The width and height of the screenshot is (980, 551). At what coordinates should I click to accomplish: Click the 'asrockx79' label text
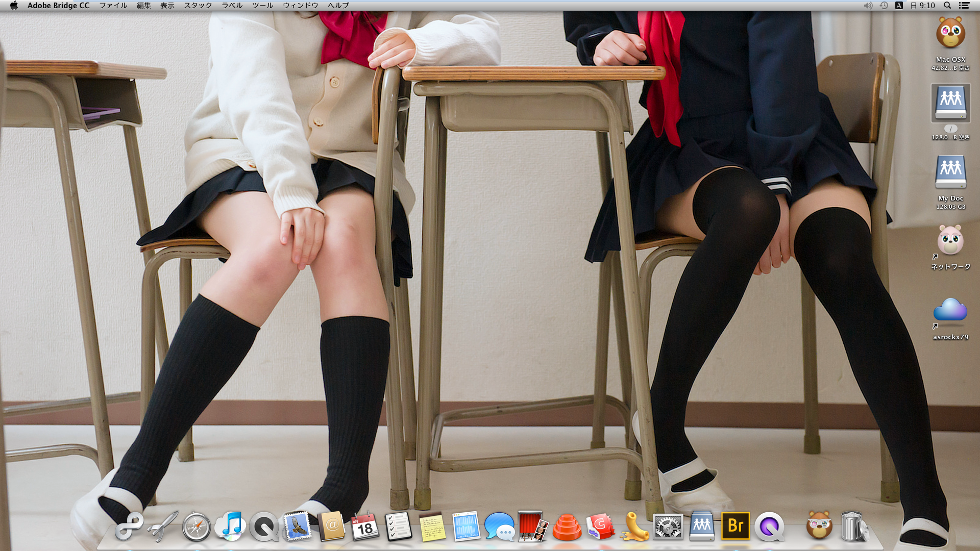[x=950, y=337]
